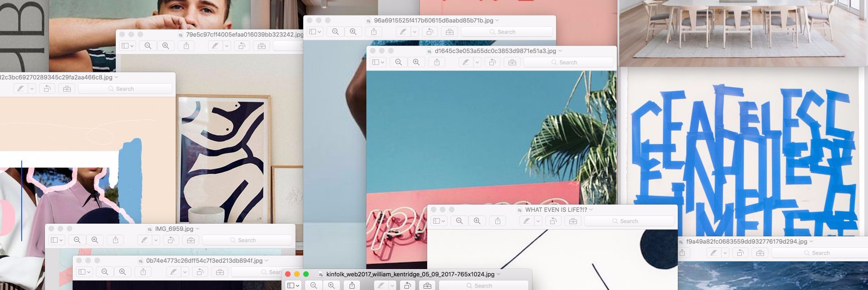Zoom out in the 0b74e4773c window
The image size is (868, 290).
tap(105, 272)
